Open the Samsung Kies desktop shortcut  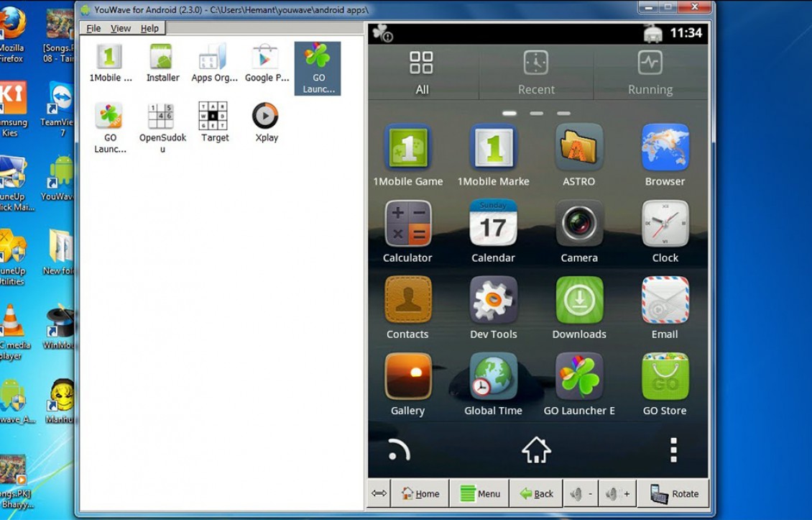(12, 109)
